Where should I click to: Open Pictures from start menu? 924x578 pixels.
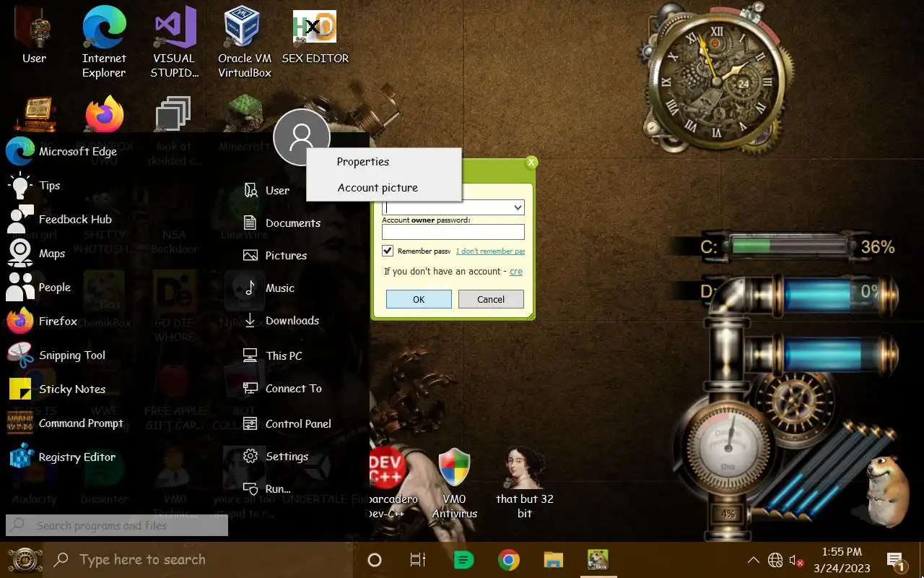coord(275,256)
